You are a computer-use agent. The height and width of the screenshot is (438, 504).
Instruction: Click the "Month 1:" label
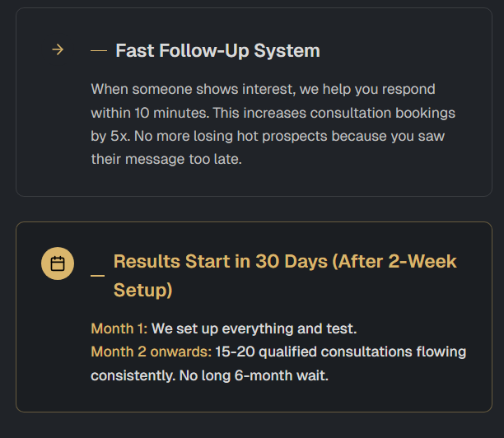(x=119, y=328)
